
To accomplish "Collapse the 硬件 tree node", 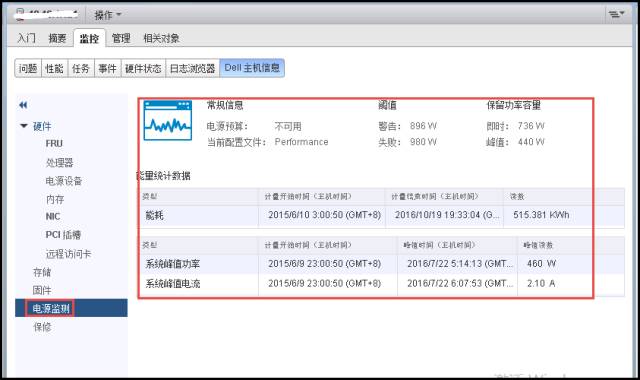I will [x=24, y=126].
